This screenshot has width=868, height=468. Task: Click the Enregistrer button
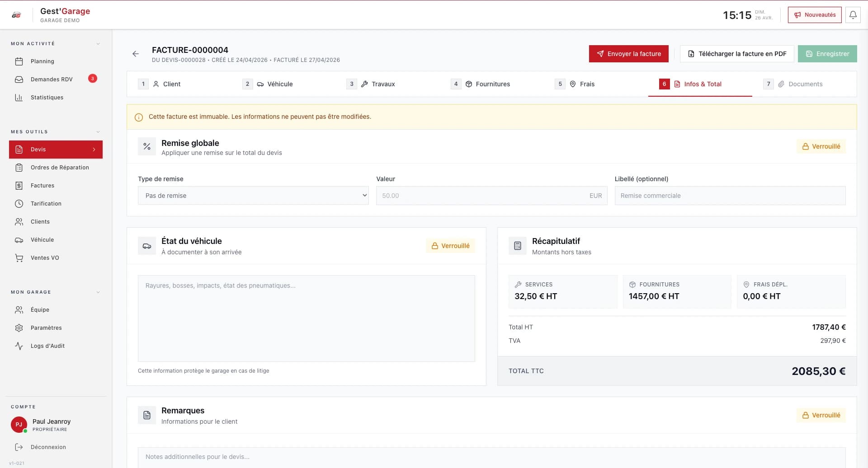click(827, 54)
